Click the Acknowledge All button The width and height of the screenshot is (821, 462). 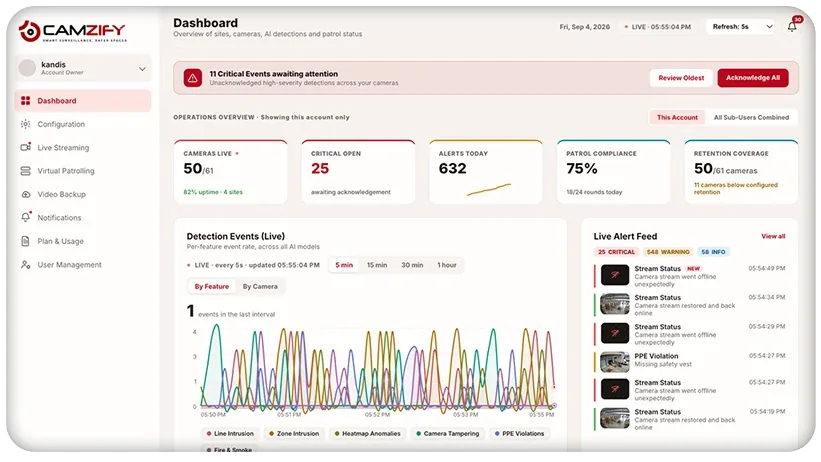pos(752,78)
